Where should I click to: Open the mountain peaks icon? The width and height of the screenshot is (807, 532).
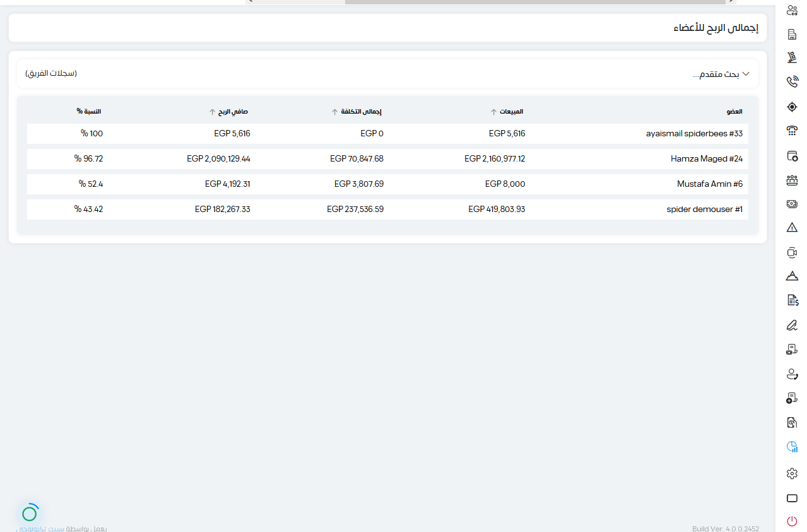click(x=792, y=276)
